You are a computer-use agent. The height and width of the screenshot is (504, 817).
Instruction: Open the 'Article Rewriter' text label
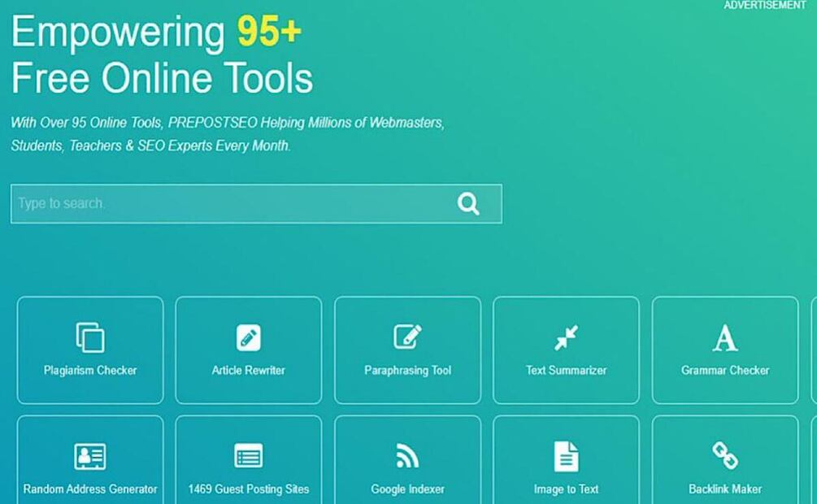tap(249, 371)
